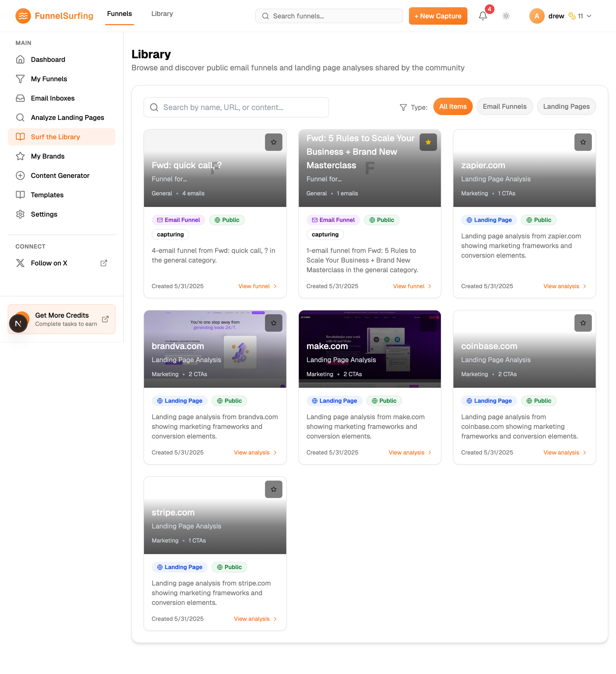This screenshot has height=674, width=616.
Task: Open Settings in the sidebar
Action: (x=61, y=214)
